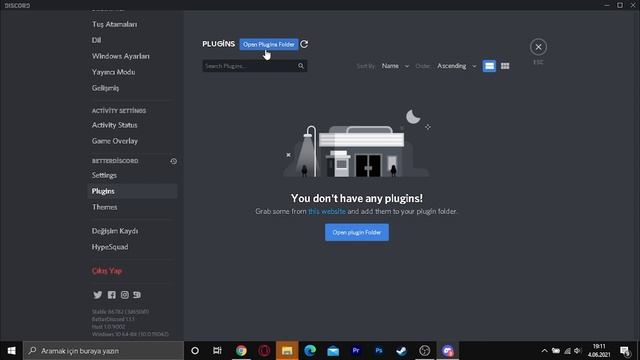
Task: Reload plugins with the refresh icon
Action: tap(304, 44)
